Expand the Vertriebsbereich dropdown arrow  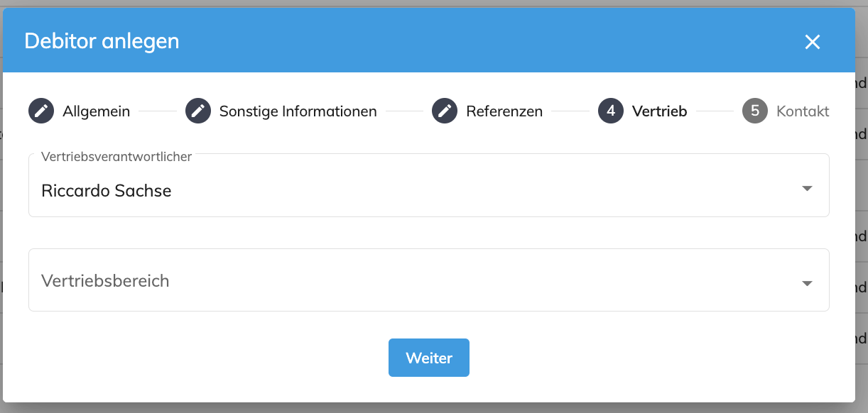point(807,283)
